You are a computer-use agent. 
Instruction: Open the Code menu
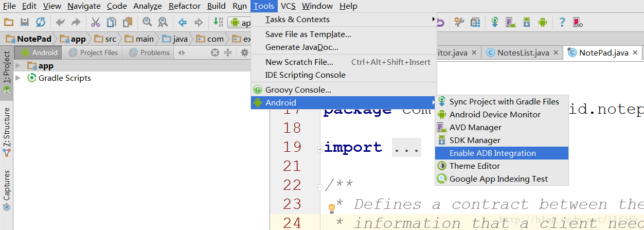click(x=117, y=6)
